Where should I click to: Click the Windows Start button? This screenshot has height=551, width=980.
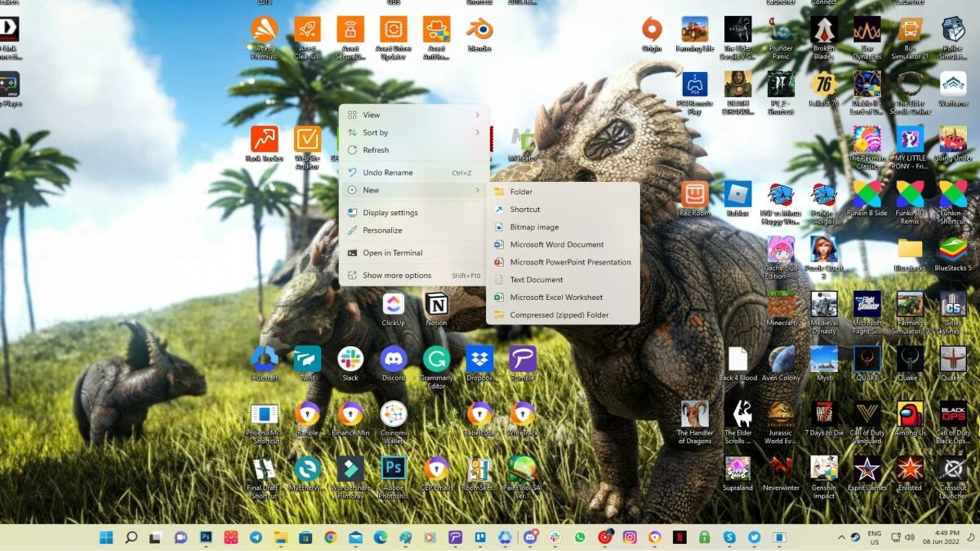click(106, 537)
